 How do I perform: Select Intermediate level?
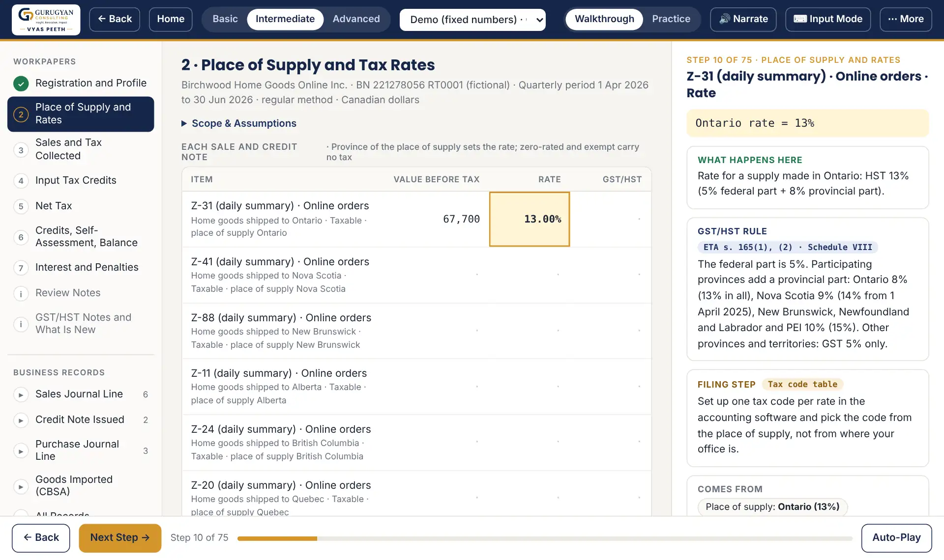[285, 19]
